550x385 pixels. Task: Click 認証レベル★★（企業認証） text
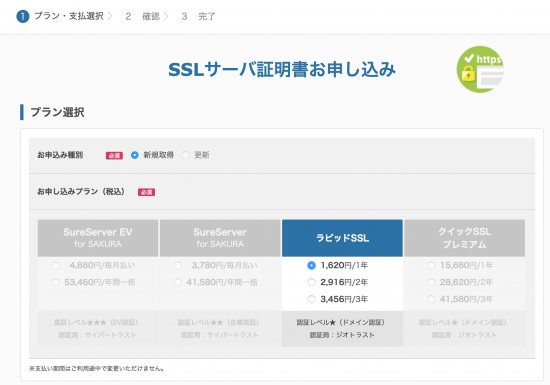(219, 322)
